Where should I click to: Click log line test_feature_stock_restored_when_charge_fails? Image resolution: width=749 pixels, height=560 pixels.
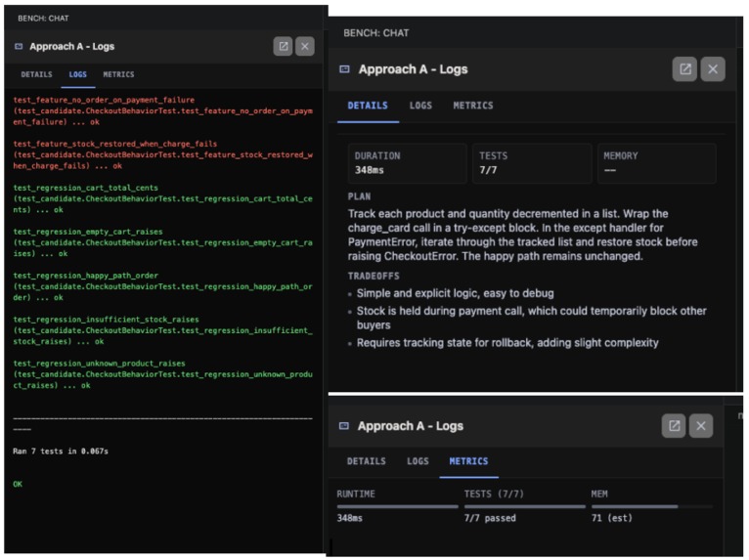click(162, 154)
